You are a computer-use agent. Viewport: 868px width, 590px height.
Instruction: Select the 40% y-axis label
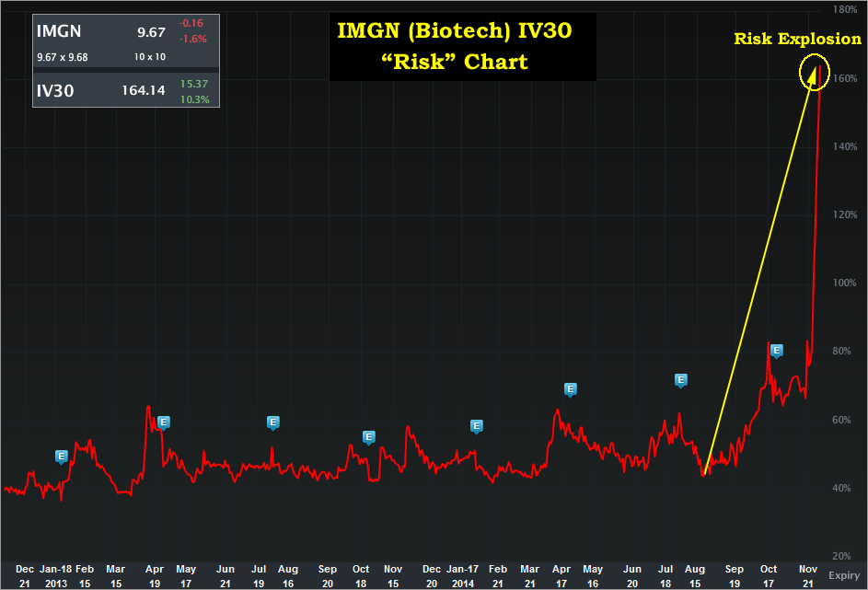(842, 488)
